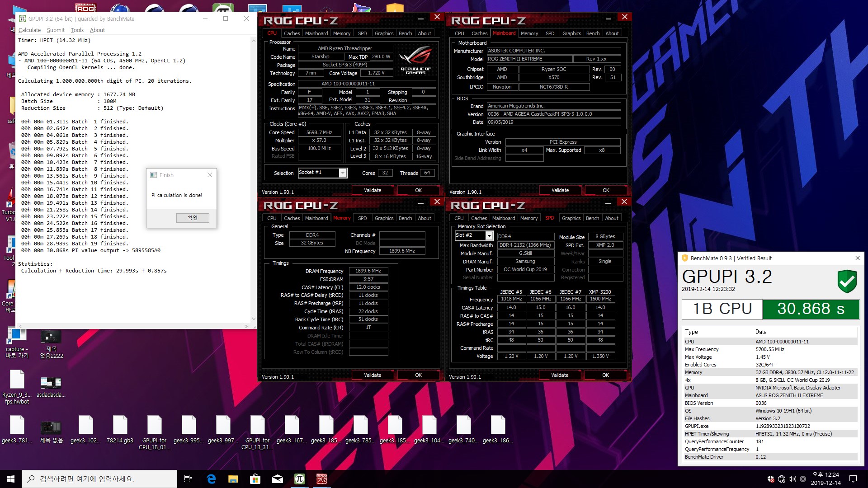
Task: Click model field ROG ZENITH II EXTREME
Action: [529, 59]
